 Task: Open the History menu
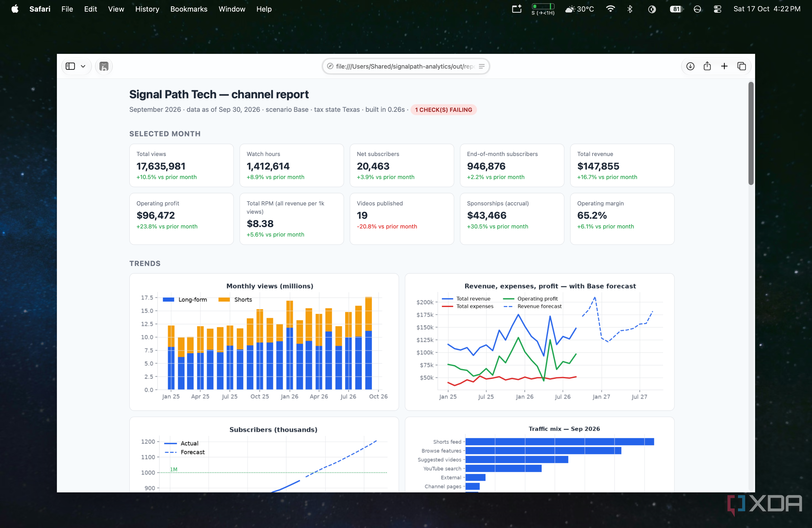(x=147, y=9)
